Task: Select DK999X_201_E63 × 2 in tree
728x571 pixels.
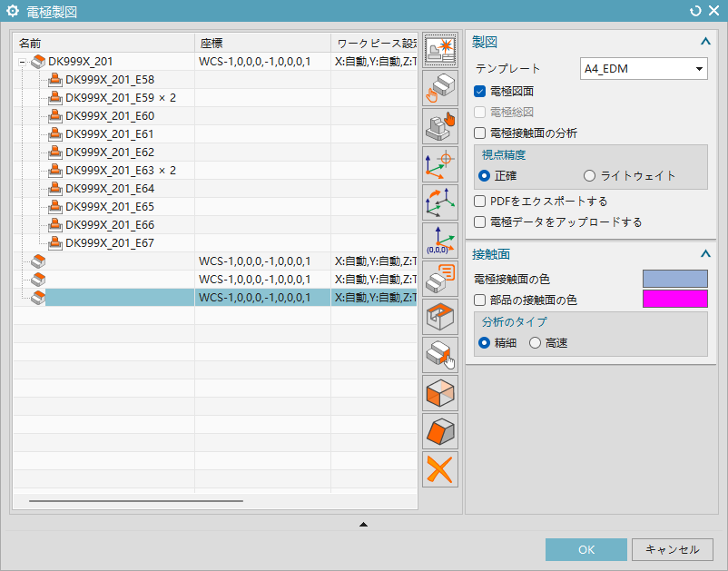Action: tap(120, 171)
